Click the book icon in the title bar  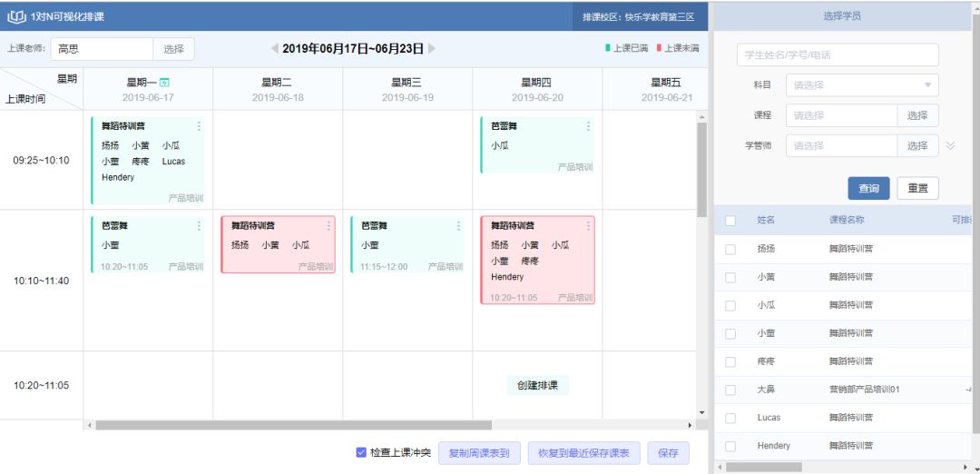pyautogui.click(x=16, y=16)
